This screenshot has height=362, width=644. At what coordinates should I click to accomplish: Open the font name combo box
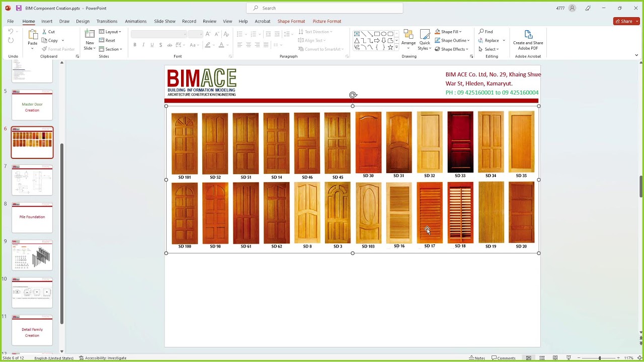[159, 34]
